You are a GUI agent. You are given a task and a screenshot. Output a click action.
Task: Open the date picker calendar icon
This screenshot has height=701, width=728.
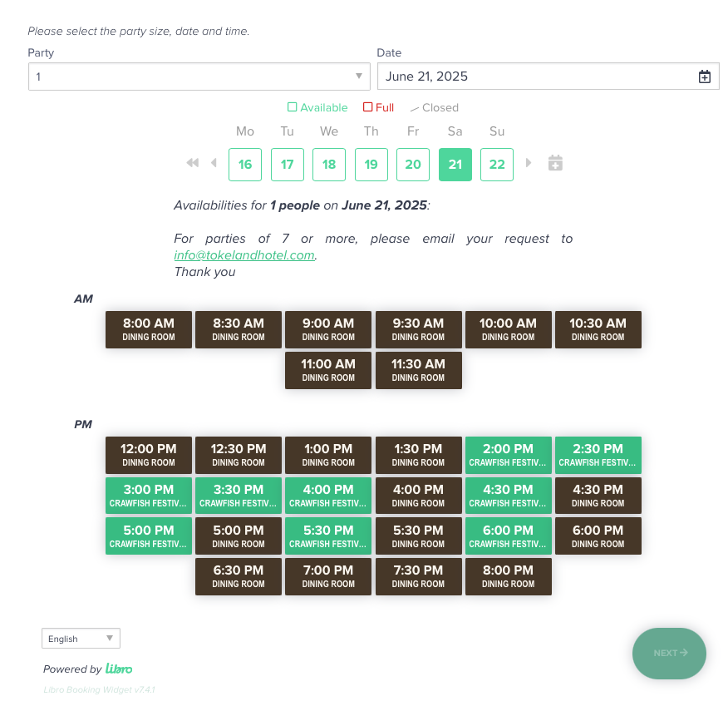click(x=704, y=77)
